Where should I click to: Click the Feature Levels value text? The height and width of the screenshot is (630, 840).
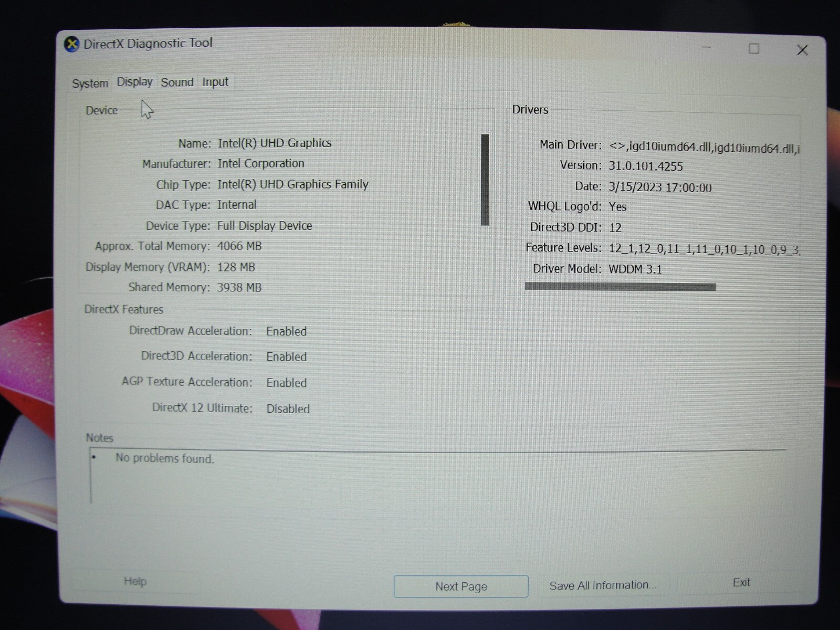[704, 249]
